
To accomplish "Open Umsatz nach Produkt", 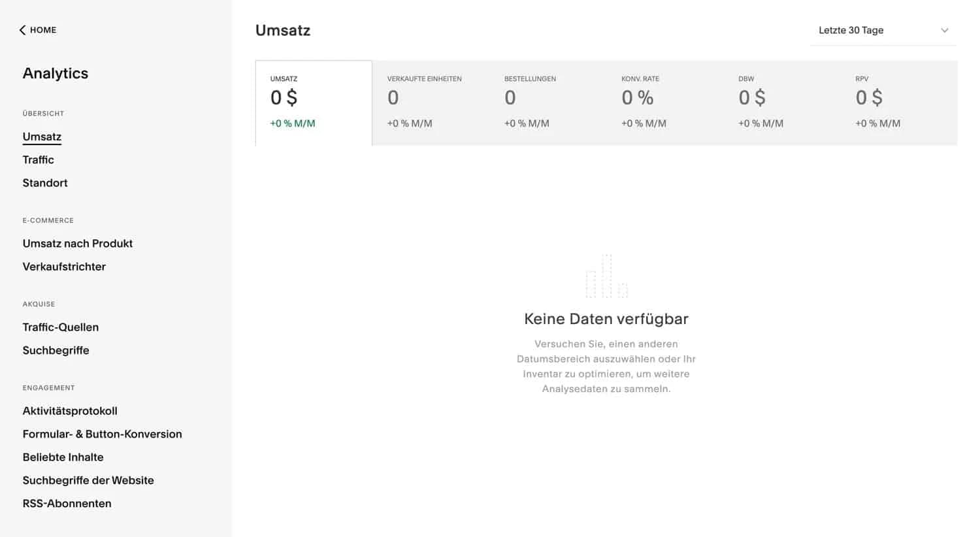I will pos(78,243).
